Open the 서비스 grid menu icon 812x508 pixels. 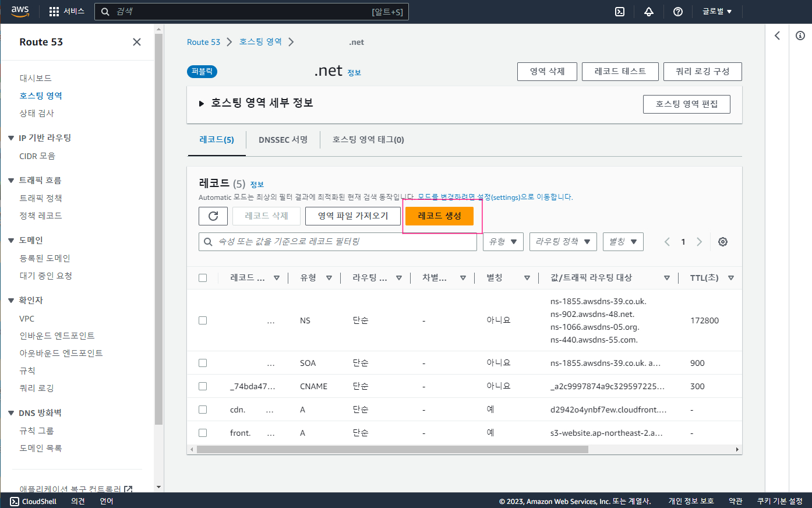(54, 12)
